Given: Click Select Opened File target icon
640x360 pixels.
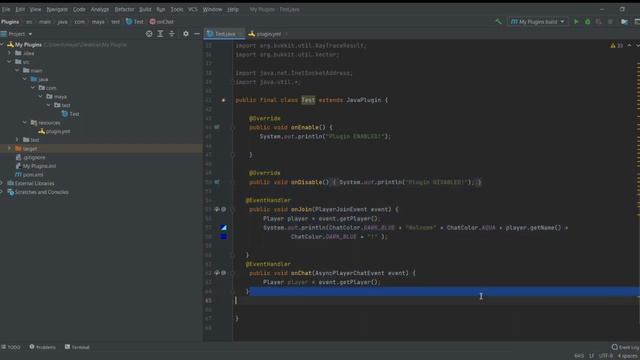Looking at the screenshot, I should (x=149, y=34).
